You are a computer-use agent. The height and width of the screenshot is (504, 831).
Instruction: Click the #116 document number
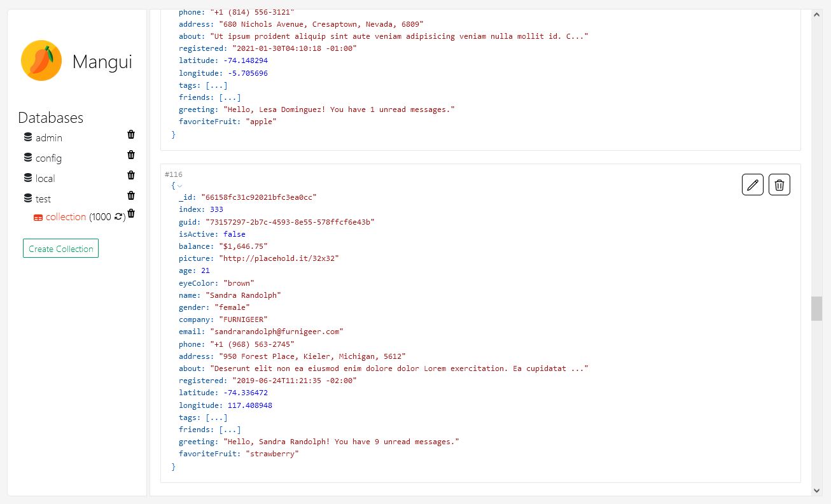tap(174, 174)
